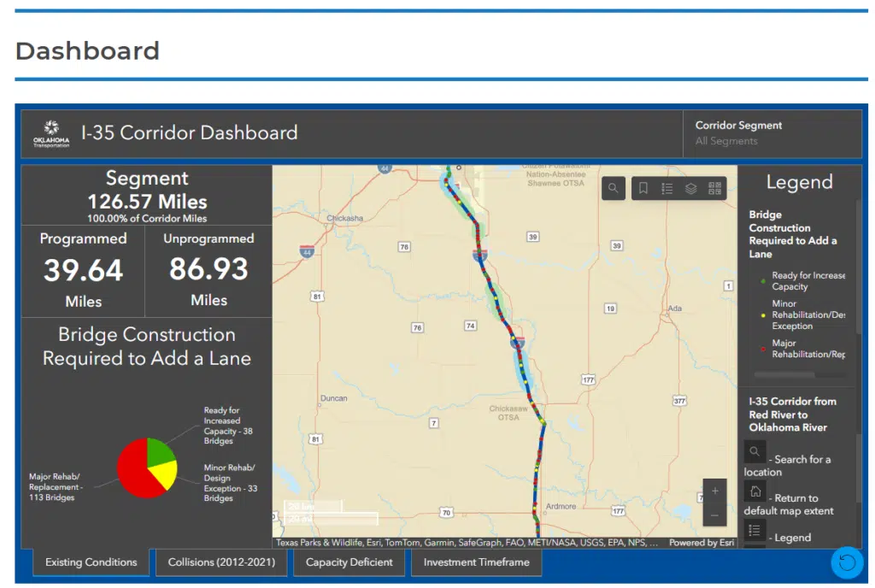Click the zoom in control on the map
Viewport: 875px width, 588px height.
coord(714,491)
